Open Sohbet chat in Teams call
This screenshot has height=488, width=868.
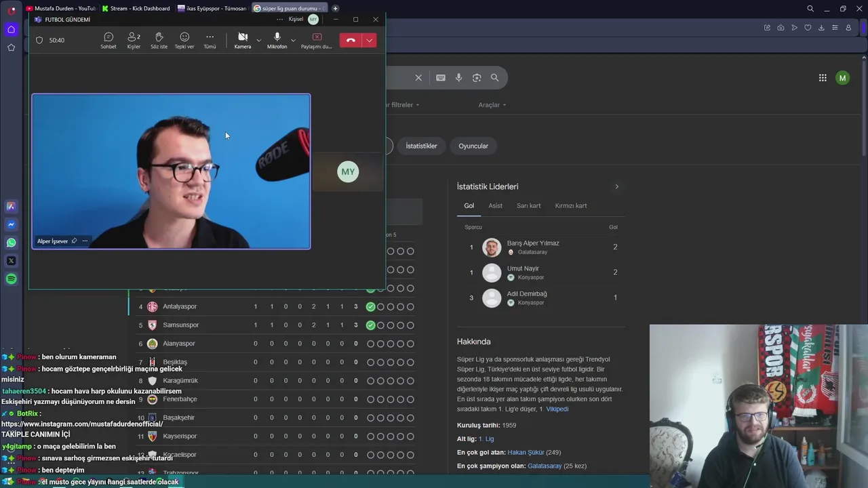[108, 40]
